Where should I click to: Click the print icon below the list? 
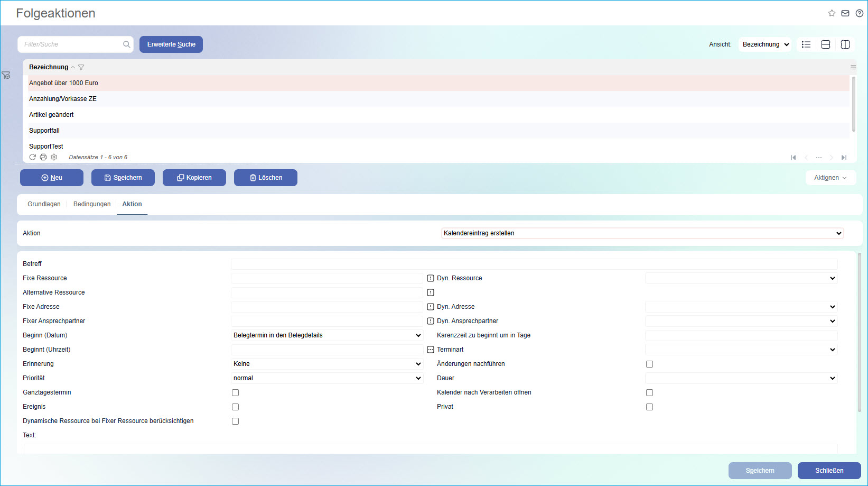43,157
